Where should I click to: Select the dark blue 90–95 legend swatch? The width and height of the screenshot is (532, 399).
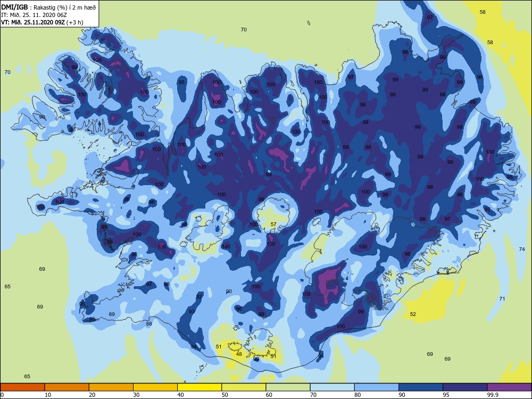point(421,387)
